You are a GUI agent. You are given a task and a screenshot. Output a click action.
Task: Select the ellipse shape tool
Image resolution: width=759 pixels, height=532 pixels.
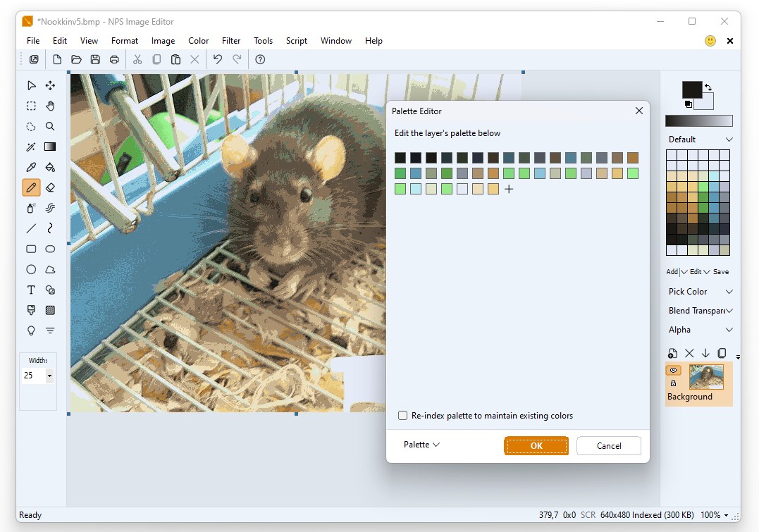tap(50, 249)
